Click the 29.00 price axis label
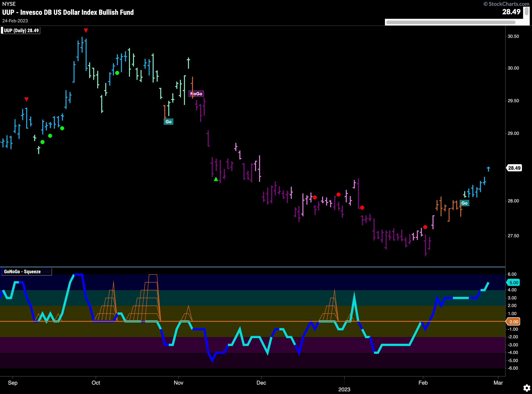532x394 pixels. click(x=513, y=133)
